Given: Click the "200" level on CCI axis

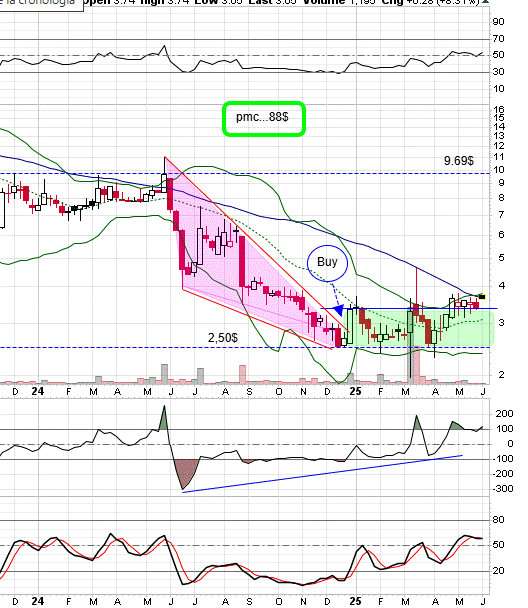Looking at the screenshot, I should coord(504,414).
